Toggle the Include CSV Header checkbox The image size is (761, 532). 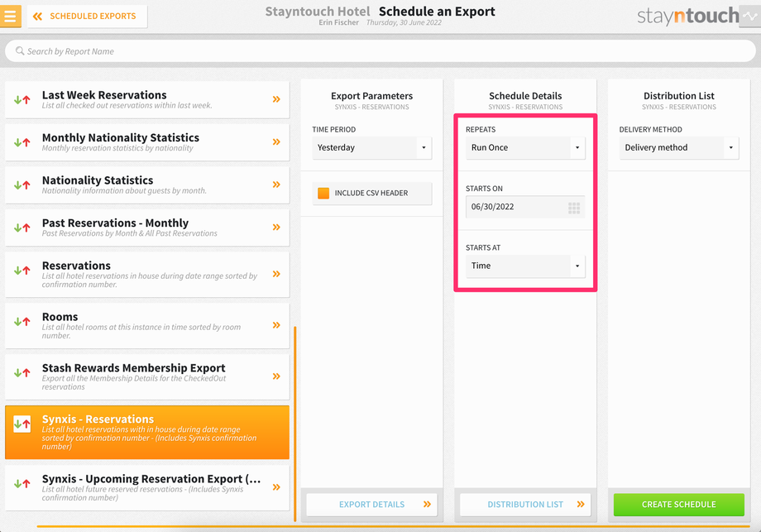point(323,193)
